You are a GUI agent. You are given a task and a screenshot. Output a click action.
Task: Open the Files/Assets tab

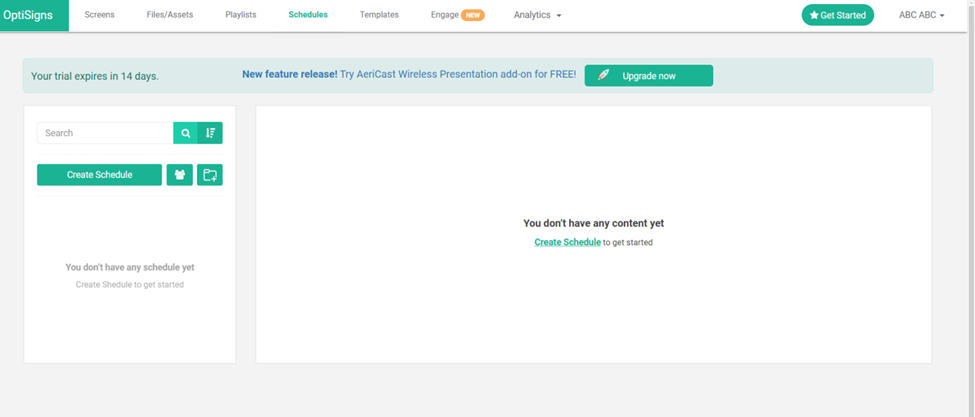[170, 15]
